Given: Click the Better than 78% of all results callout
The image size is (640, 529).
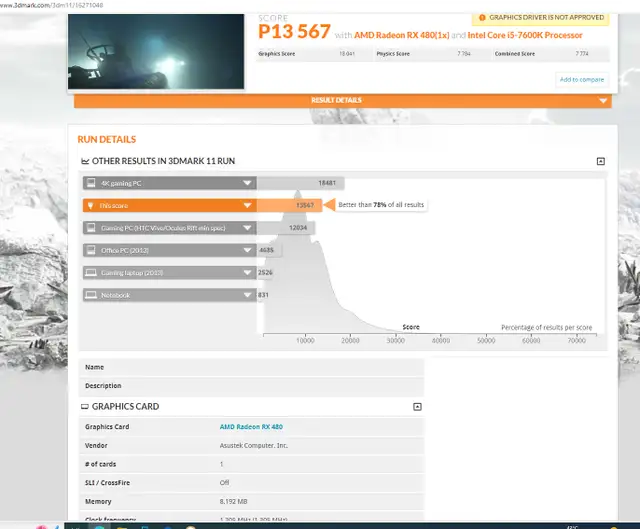Looking at the screenshot, I should pos(381,205).
